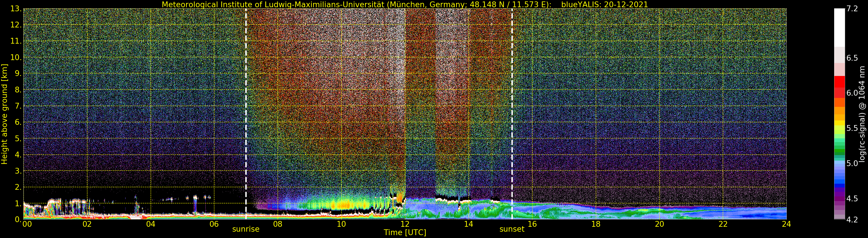The image size is (868, 238).
Task: Select the 'Height above ground [km]' axis label
Action: [x=4, y=114]
